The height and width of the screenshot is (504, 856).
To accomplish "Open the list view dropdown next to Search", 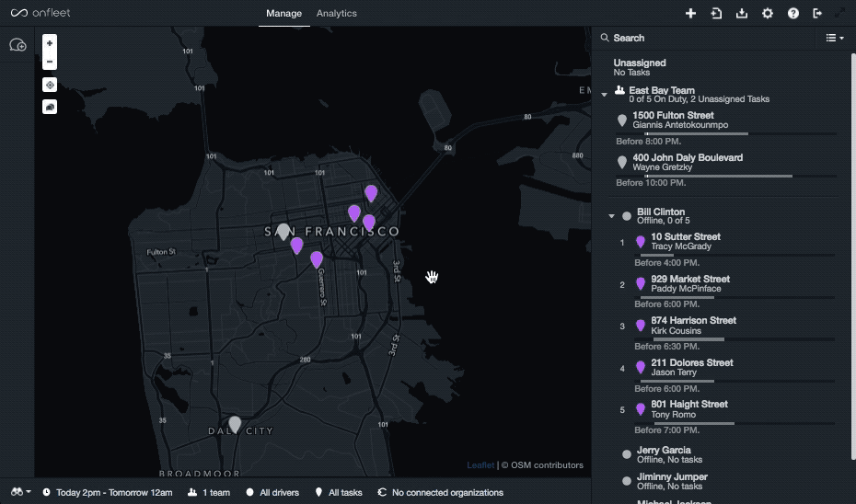I will [x=835, y=38].
